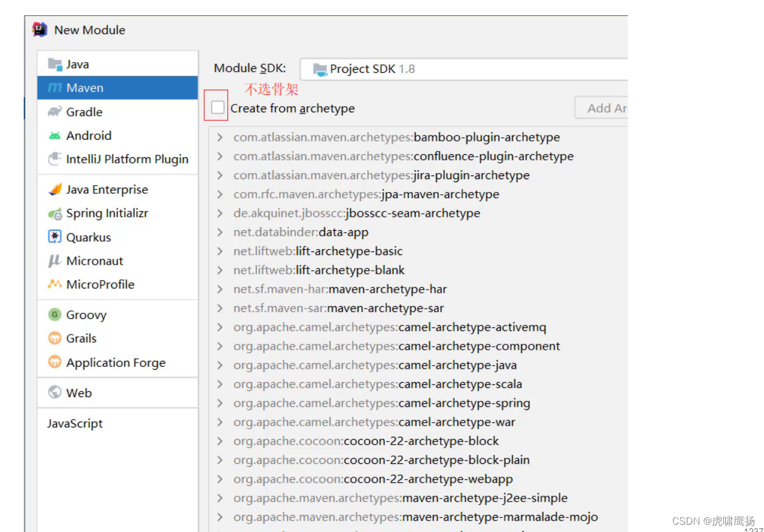
Task: Expand lift-archetype-basic node
Action: (220, 251)
